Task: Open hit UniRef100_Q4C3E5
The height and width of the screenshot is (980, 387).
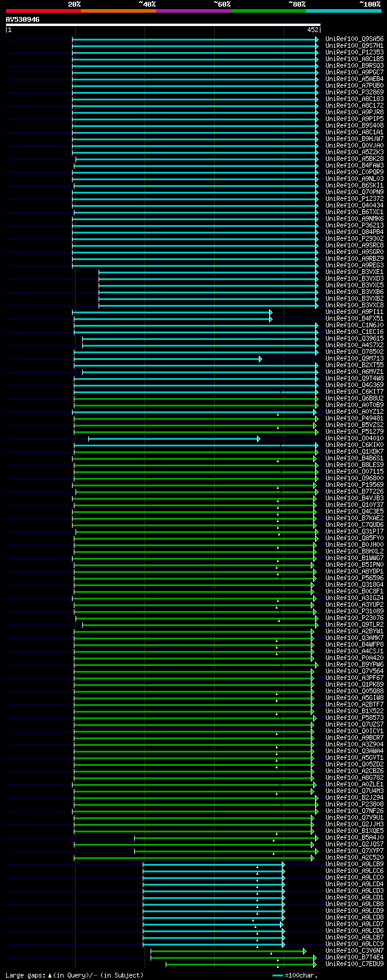Action: pyautogui.click(x=354, y=511)
